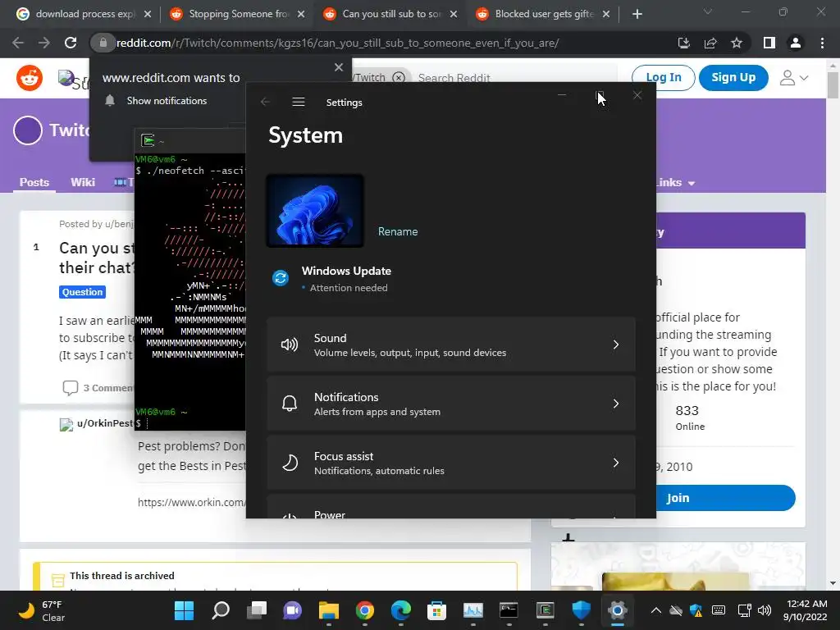Open Focus assist settings row
840x630 pixels.
451,463
